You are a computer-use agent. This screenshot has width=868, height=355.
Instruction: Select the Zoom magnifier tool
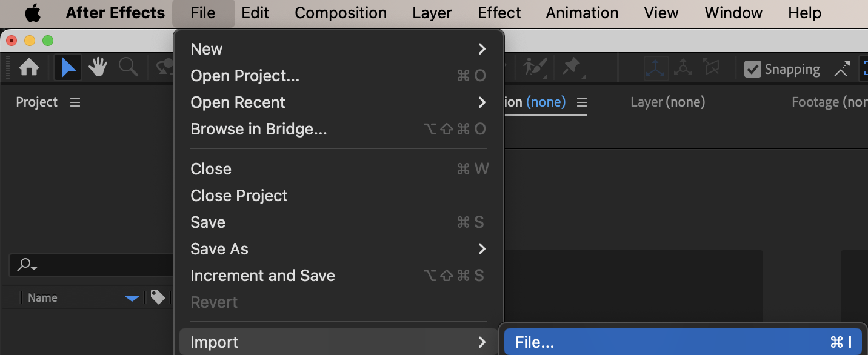(128, 68)
